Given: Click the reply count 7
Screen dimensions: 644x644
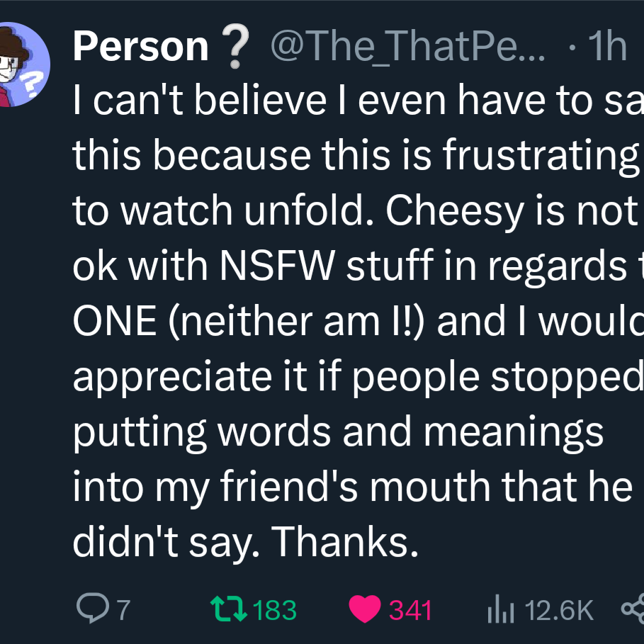Looking at the screenshot, I should 123,609.
